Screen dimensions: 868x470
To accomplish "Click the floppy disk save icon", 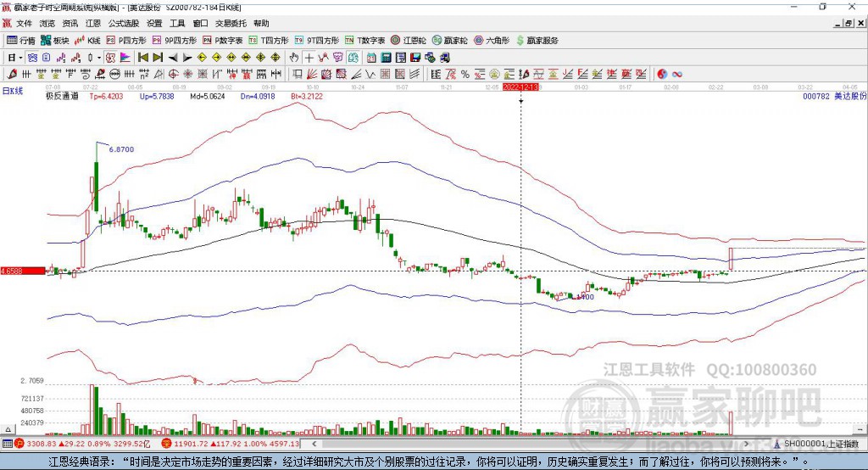I will point(415,58).
